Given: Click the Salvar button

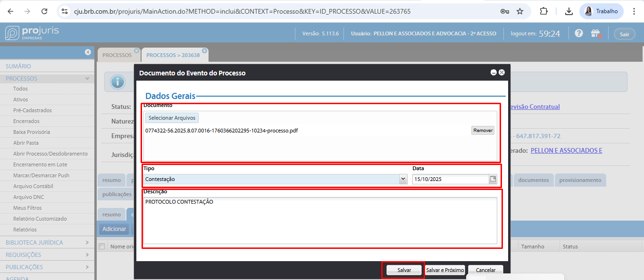Looking at the screenshot, I should [404, 270].
